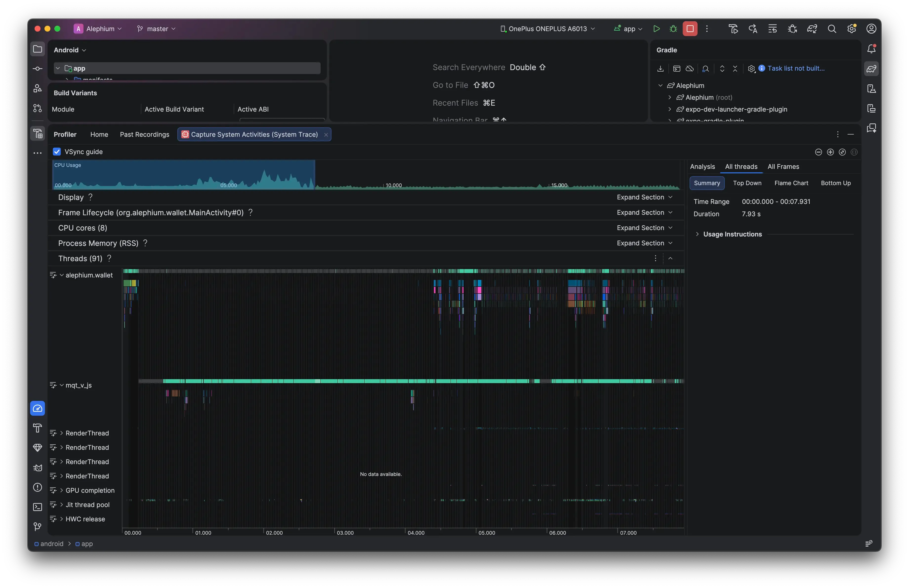909x588 pixels.
Task: Expand the Jit thread pool thread
Action: click(62, 504)
